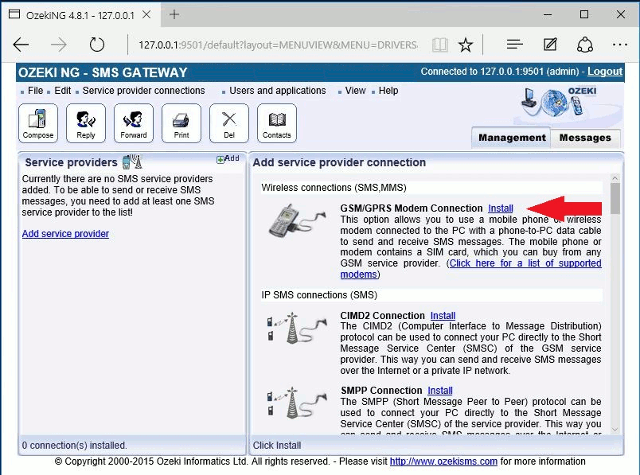Open browser More actions menu
The height and width of the screenshot is (475, 640).
pos(620,44)
